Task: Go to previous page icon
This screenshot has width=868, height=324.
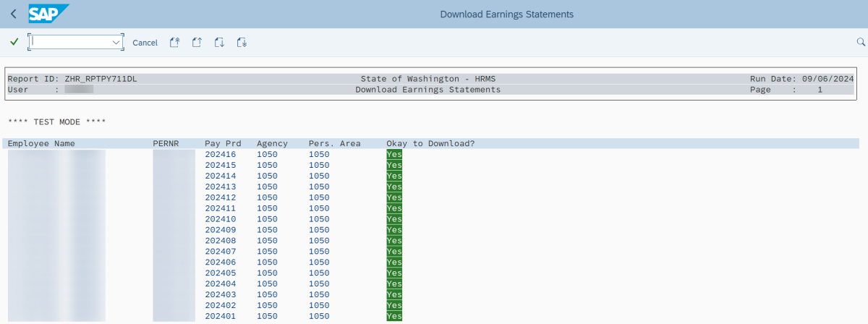Action: (x=197, y=43)
